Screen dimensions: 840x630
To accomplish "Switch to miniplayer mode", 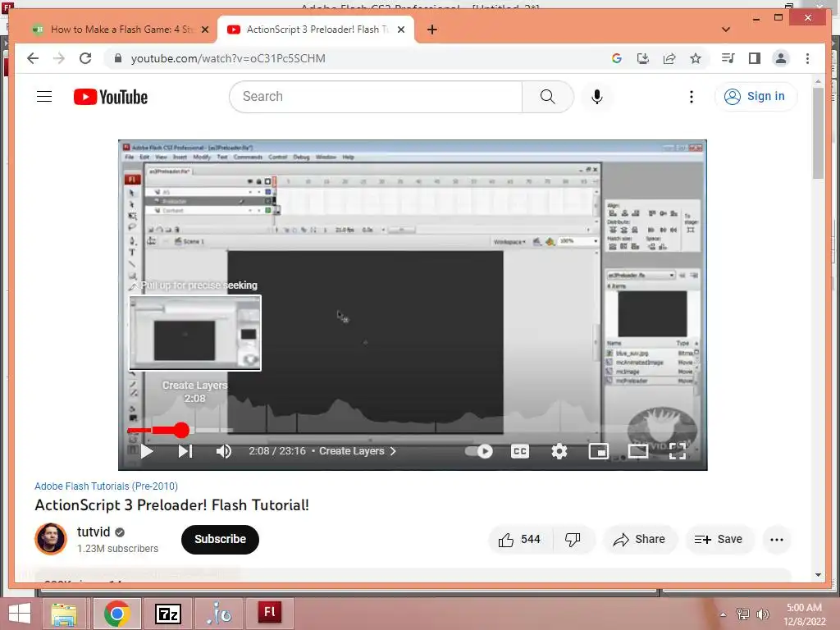I will (598, 452).
